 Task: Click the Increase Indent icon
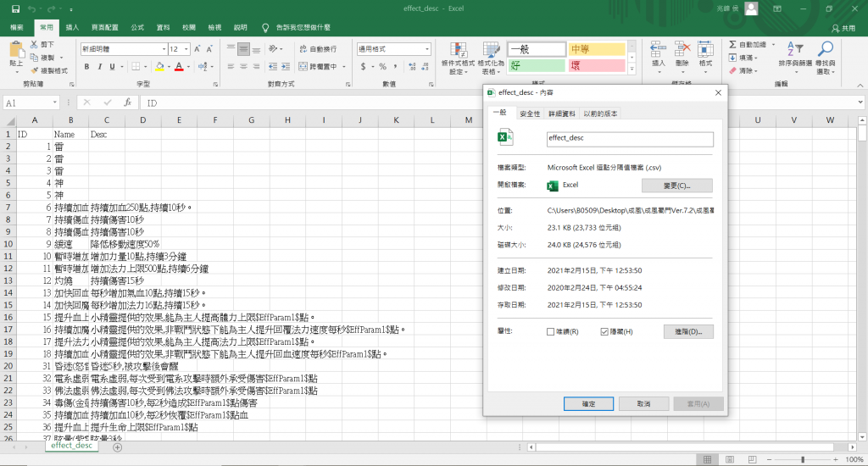point(286,66)
